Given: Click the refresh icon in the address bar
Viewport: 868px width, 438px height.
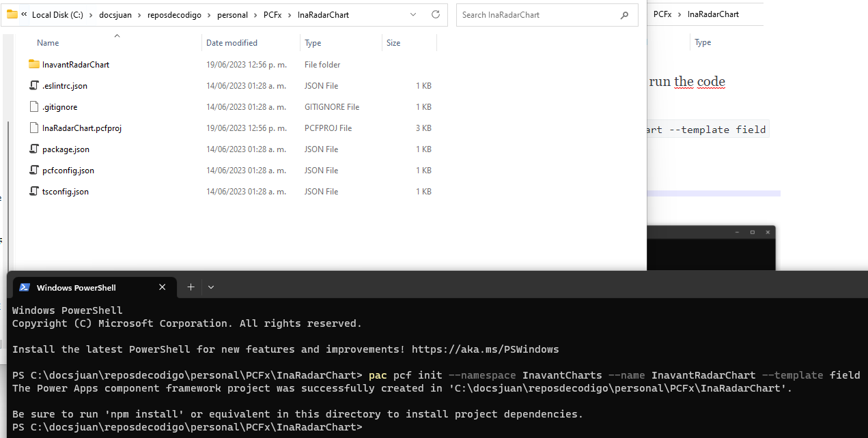Looking at the screenshot, I should click(435, 14).
